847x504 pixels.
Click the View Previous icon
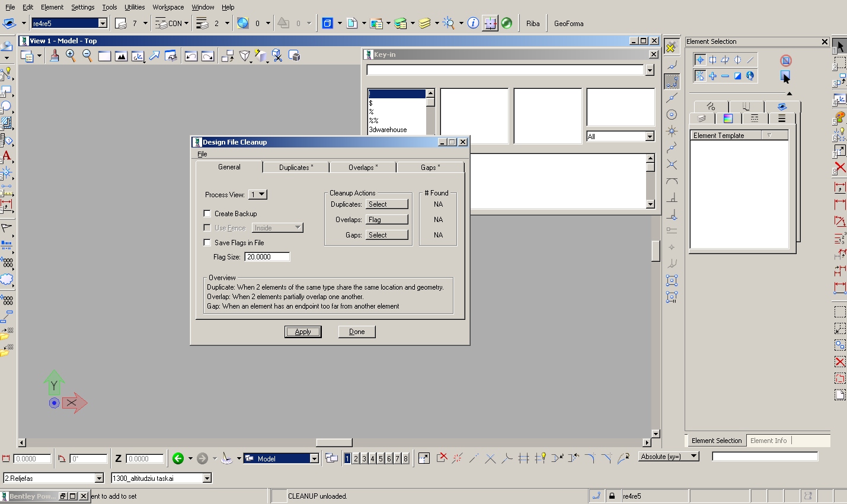pos(191,56)
